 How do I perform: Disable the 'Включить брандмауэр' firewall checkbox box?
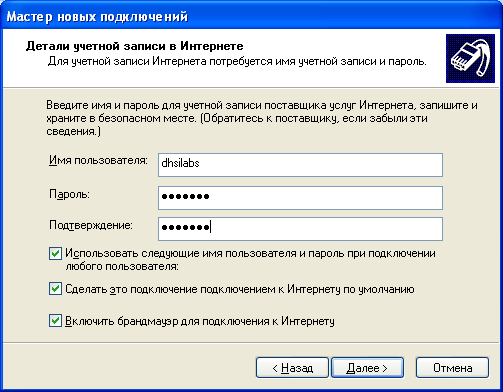(x=55, y=321)
